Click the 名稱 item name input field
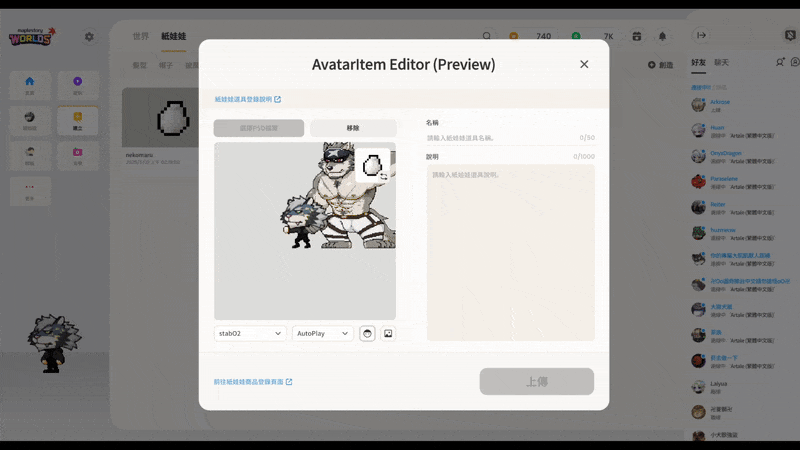800x450 pixels. (510, 138)
